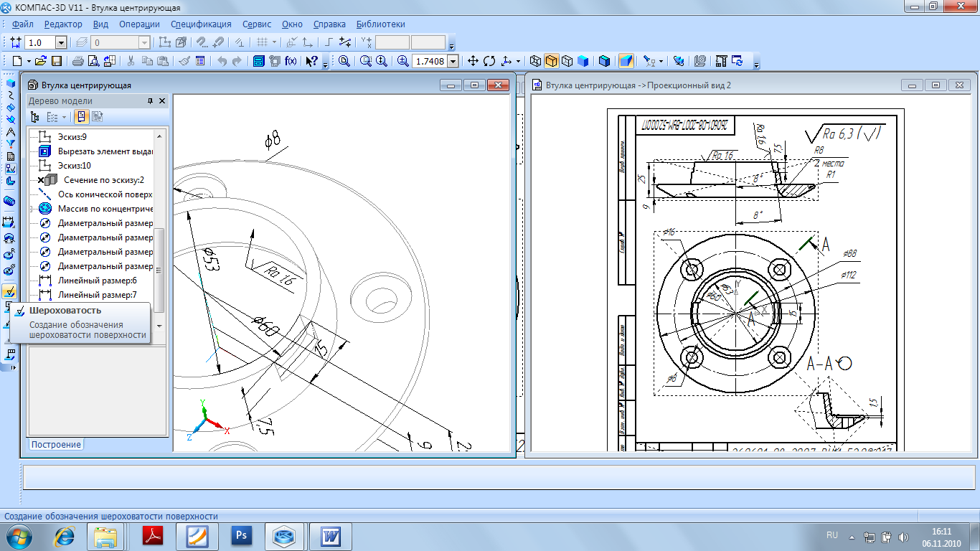Toggle perspective projection icon
980x551 pixels.
pyautogui.click(x=626, y=61)
